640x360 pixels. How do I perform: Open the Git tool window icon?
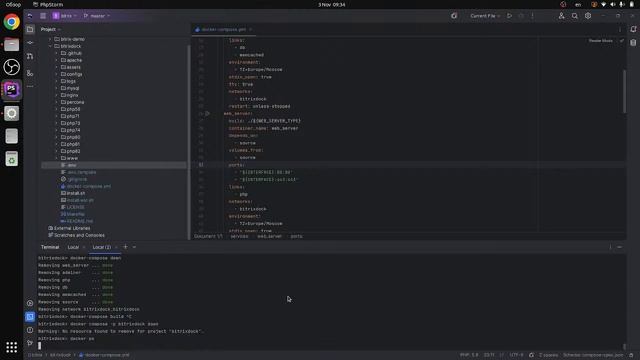[x=30, y=343]
